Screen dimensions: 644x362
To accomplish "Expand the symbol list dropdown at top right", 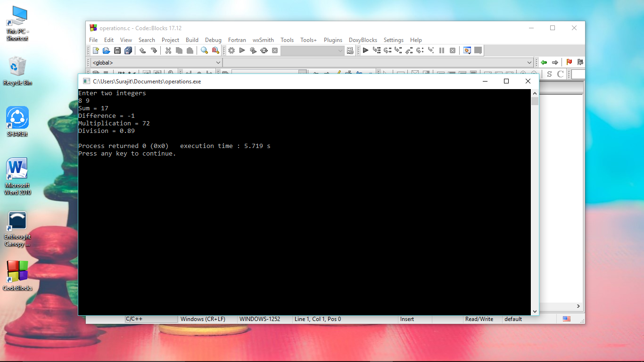I will click(528, 62).
